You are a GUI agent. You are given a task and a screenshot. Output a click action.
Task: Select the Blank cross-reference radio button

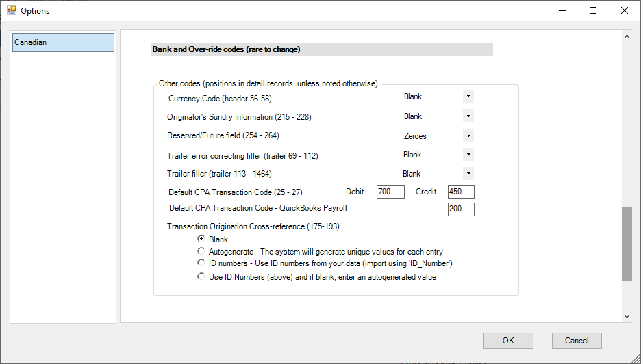[x=201, y=239]
